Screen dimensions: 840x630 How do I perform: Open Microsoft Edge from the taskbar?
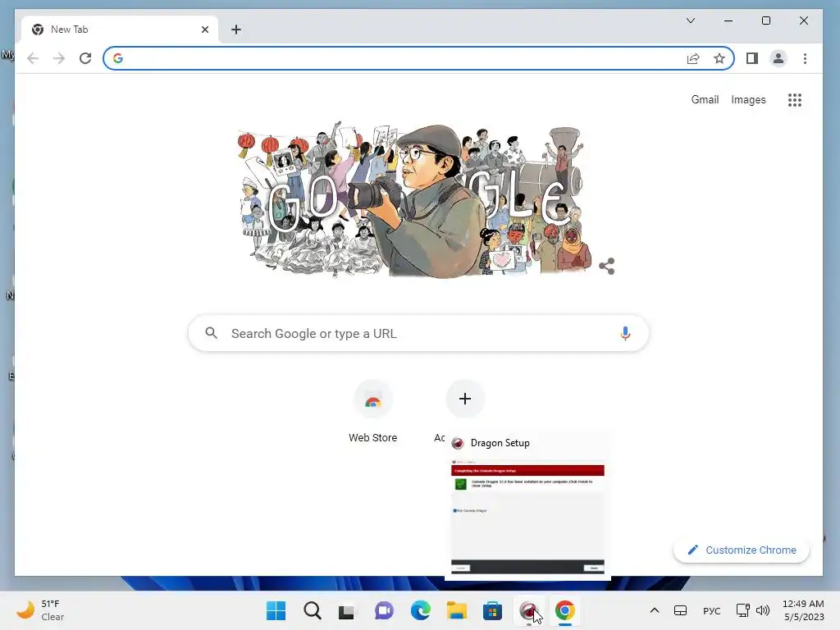pos(421,610)
